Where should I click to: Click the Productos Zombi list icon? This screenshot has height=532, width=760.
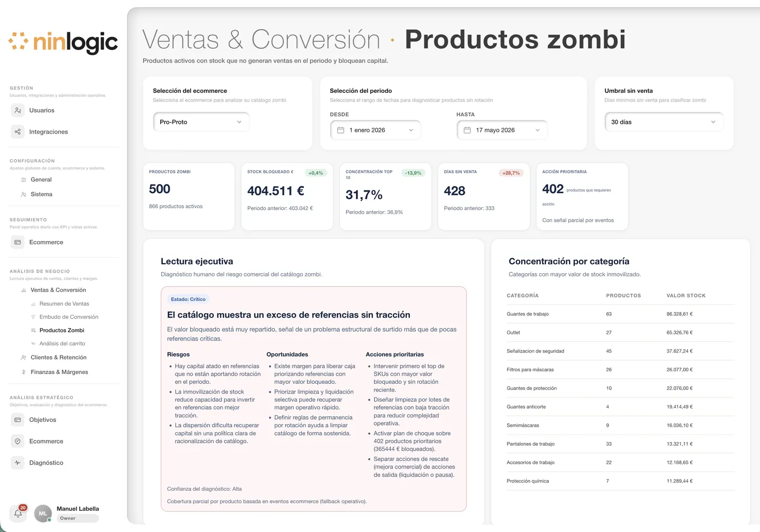tap(33, 330)
